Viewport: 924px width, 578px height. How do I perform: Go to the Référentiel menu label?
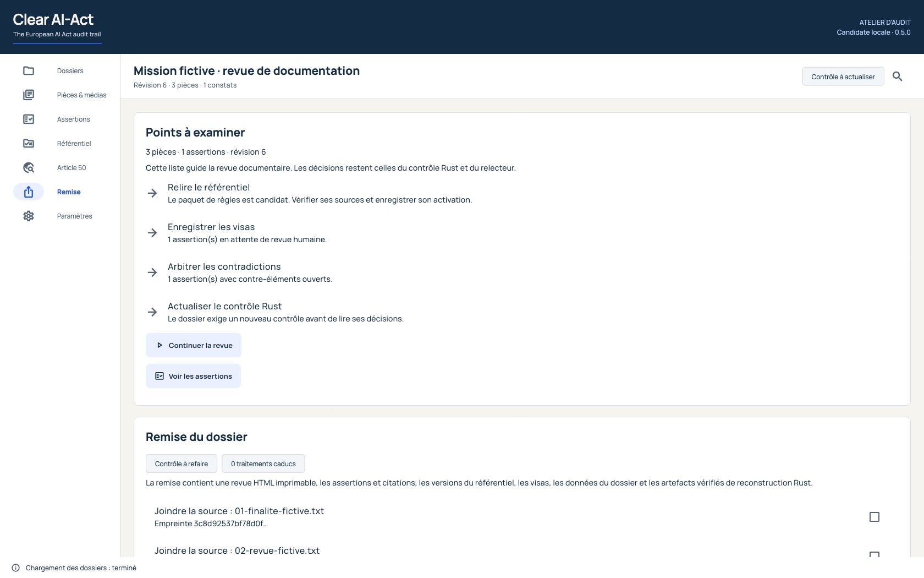74,143
